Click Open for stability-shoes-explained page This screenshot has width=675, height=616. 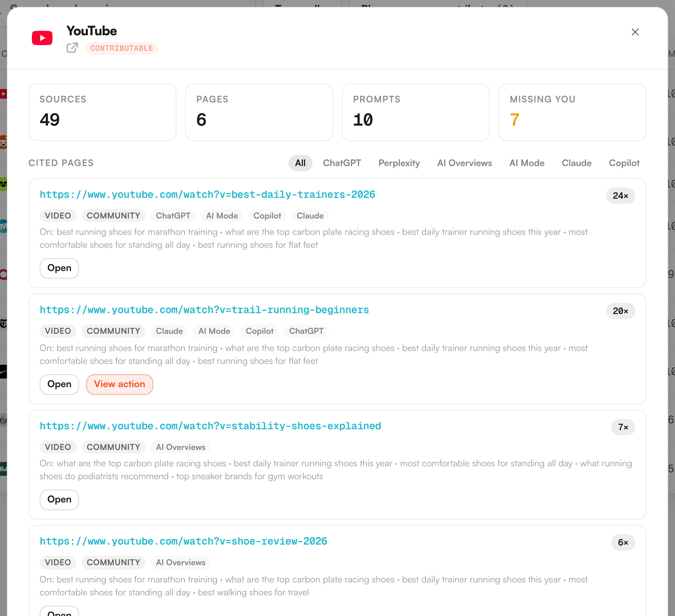pos(59,500)
